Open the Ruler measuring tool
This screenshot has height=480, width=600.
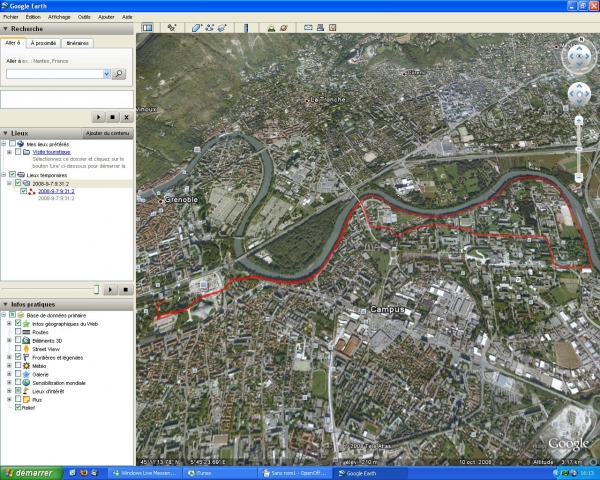click(x=246, y=28)
